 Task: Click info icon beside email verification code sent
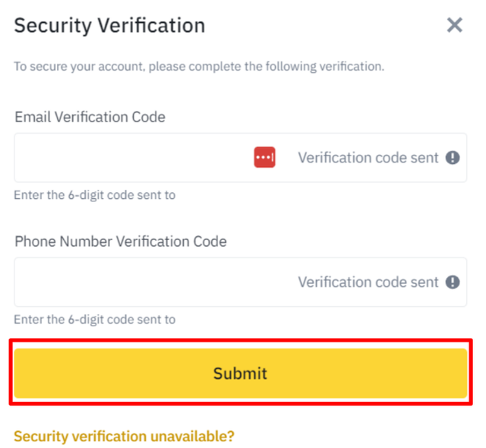[x=453, y=158]
